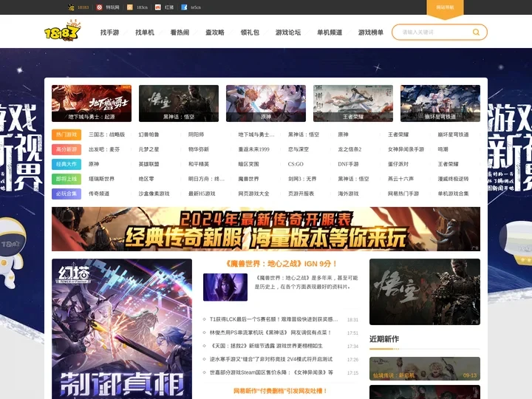Viewport: 532px width, 399px height.
Task: Open the 王者荣耀 top thumbnail
Action: point(353,103)
